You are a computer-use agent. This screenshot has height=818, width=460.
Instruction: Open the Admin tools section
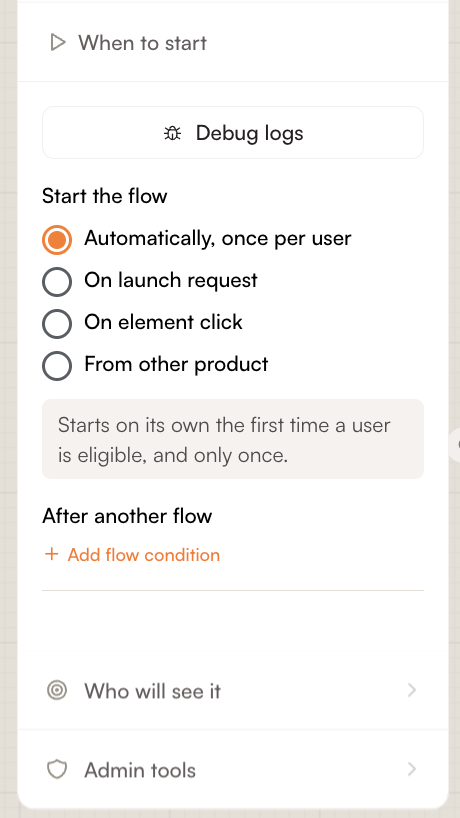point(233,769)
